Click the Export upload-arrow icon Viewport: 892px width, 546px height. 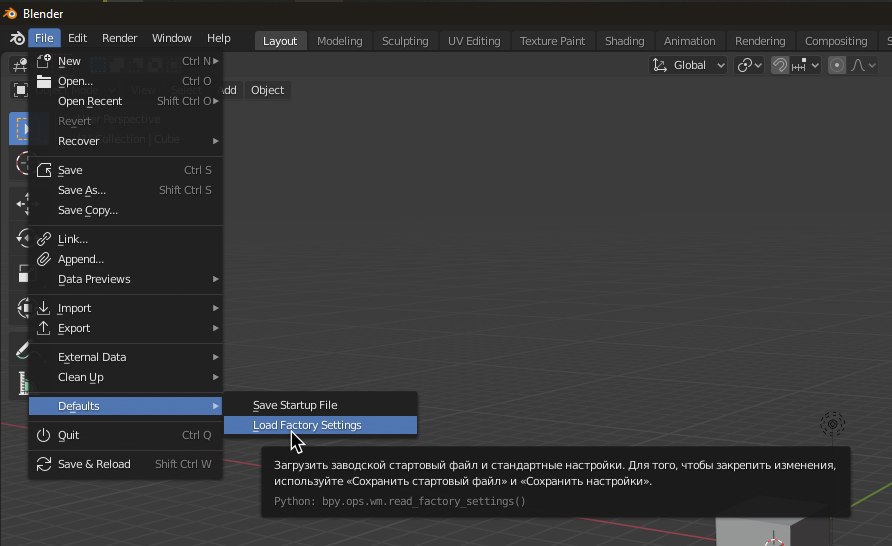click(x=44, y=328)
